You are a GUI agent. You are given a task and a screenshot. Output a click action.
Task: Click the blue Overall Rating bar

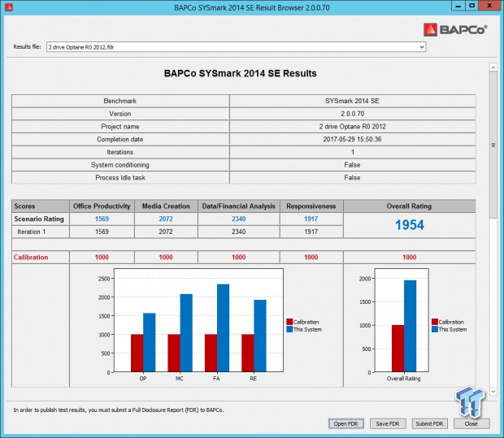(x=410, y=326)
